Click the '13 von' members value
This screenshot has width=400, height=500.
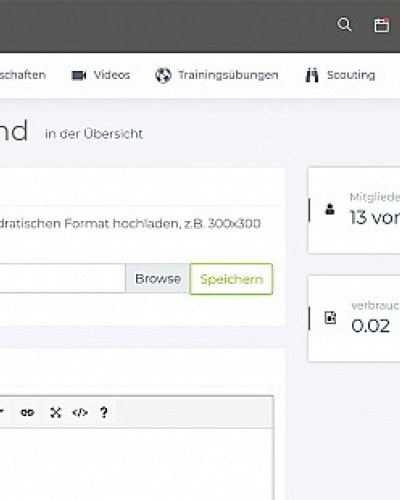(375, 217)
